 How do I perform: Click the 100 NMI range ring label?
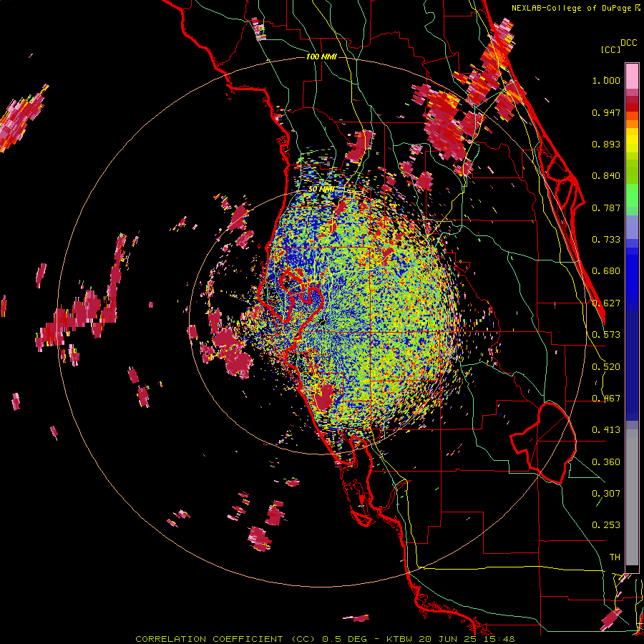coord(321,57)
